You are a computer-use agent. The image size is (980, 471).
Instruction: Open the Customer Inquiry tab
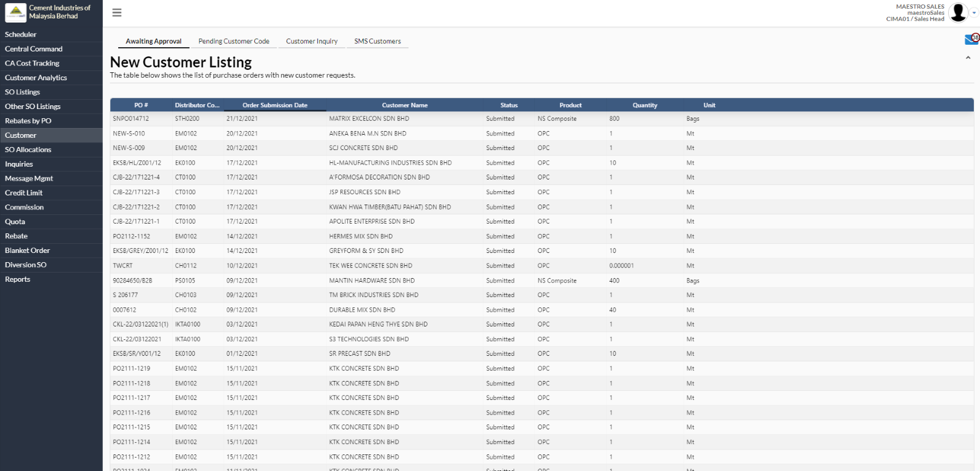(312, 41)
